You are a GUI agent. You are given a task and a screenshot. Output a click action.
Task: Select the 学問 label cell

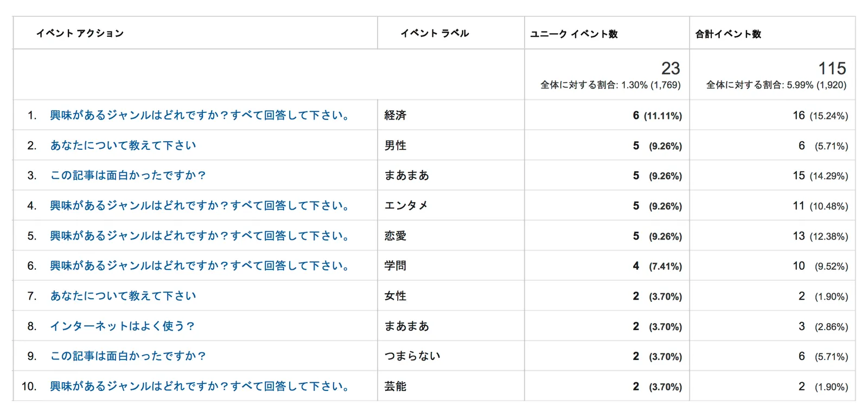coord(395,266)
